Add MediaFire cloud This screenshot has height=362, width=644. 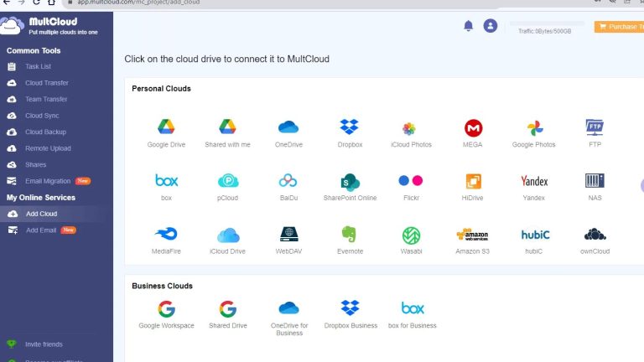(x=166, y=240)
